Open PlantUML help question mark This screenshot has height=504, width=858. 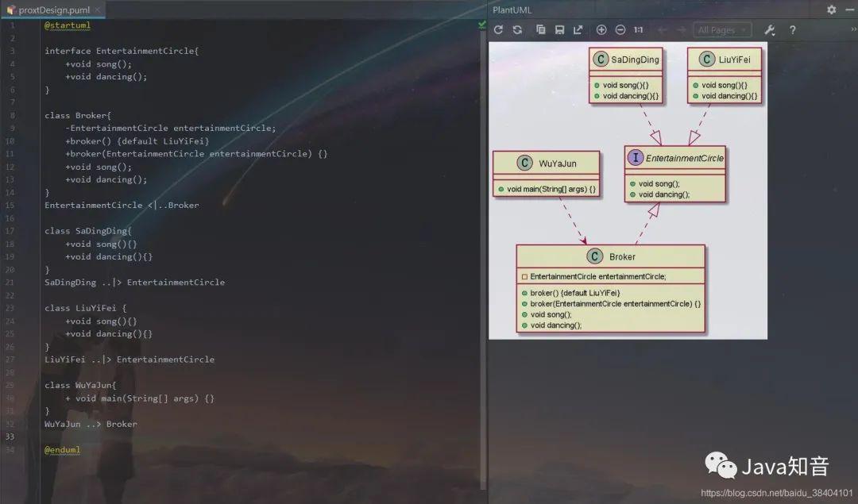tap(792, 29)
